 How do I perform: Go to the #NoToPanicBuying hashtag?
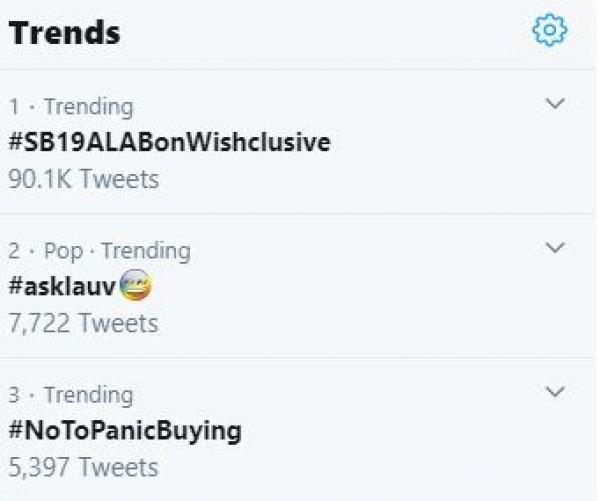click(124, 431)
